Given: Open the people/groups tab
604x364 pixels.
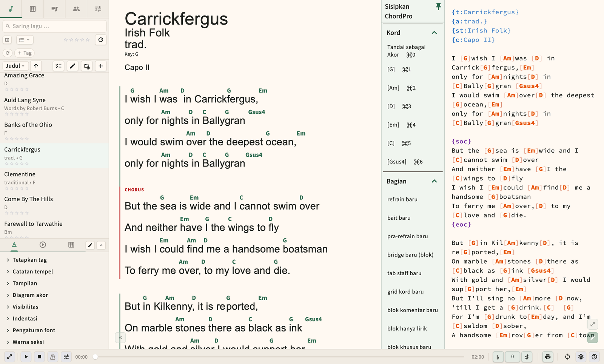Looking at the screenshot, I should (x=76, y=9).
